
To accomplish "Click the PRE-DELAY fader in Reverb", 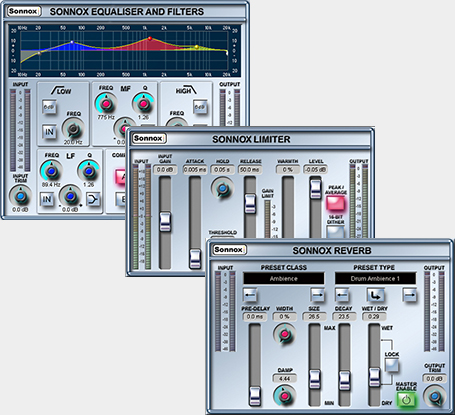I will [255, 396].
